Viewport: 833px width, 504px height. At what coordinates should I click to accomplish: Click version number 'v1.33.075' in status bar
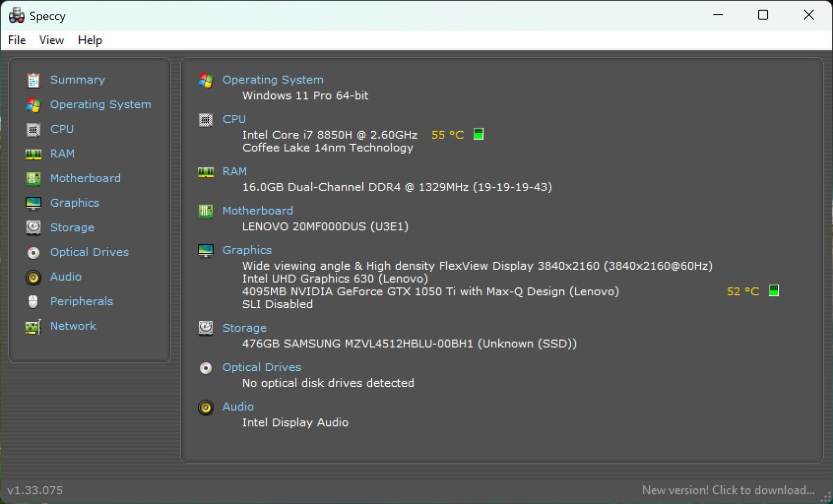tap(35, 490)
